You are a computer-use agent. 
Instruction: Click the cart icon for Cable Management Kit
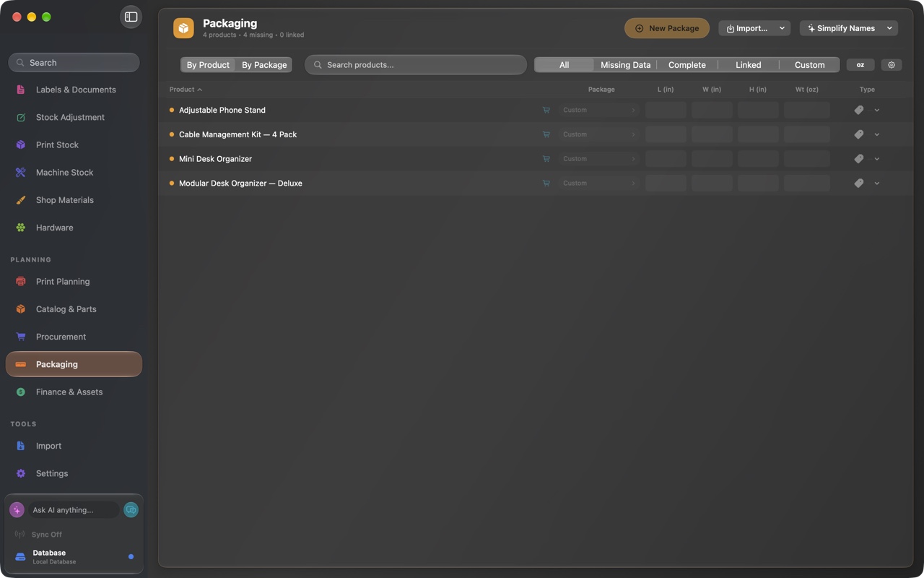point(546,134)
